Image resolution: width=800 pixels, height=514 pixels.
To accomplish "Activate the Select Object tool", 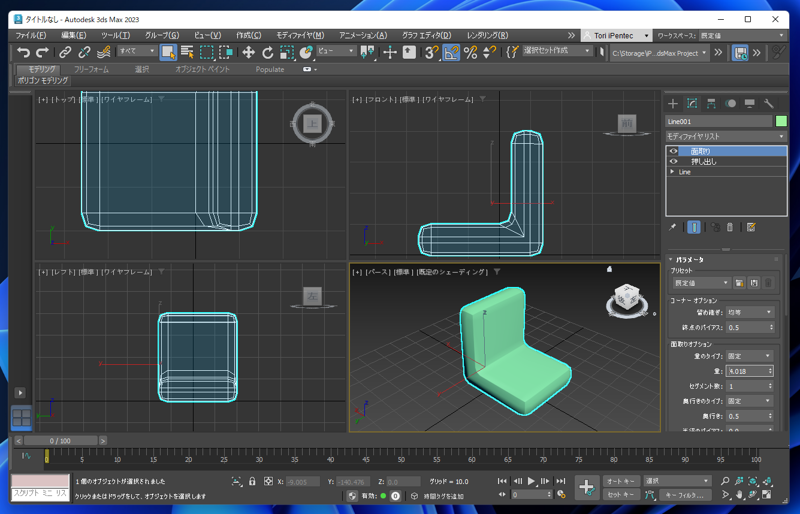I will click(x=168, y=52).
